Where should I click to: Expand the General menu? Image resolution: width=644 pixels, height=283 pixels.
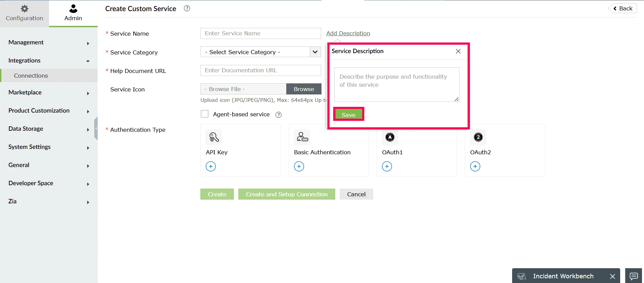click(49, 165)
